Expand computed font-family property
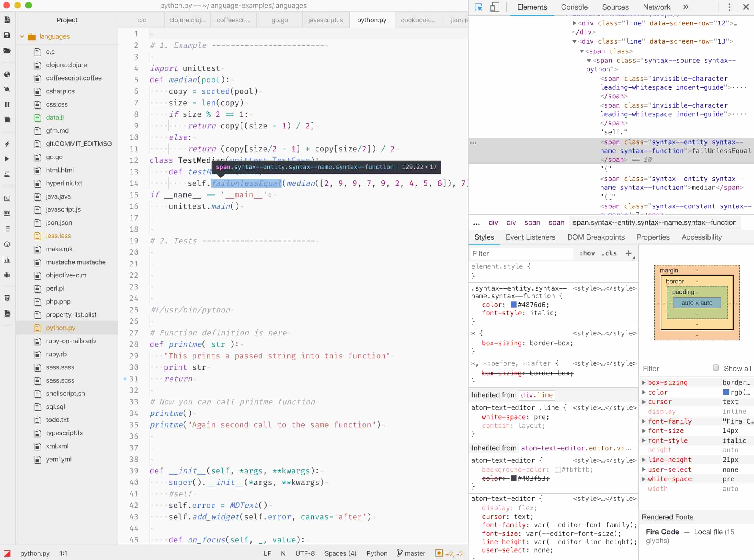The width and height of the screenshot is (754, 560). click(644, 421)
